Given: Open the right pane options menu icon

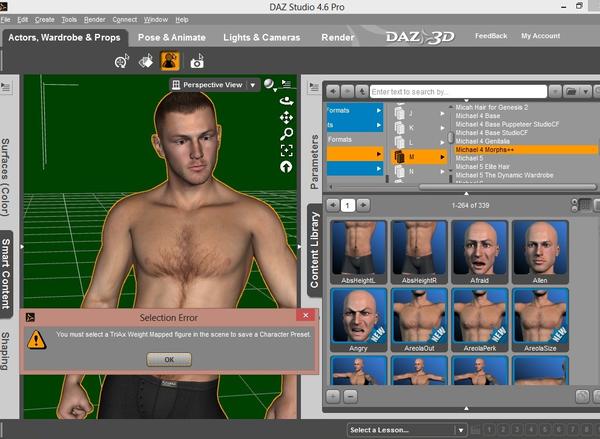Looking at the screenshot, I should (x=314, y=87).
